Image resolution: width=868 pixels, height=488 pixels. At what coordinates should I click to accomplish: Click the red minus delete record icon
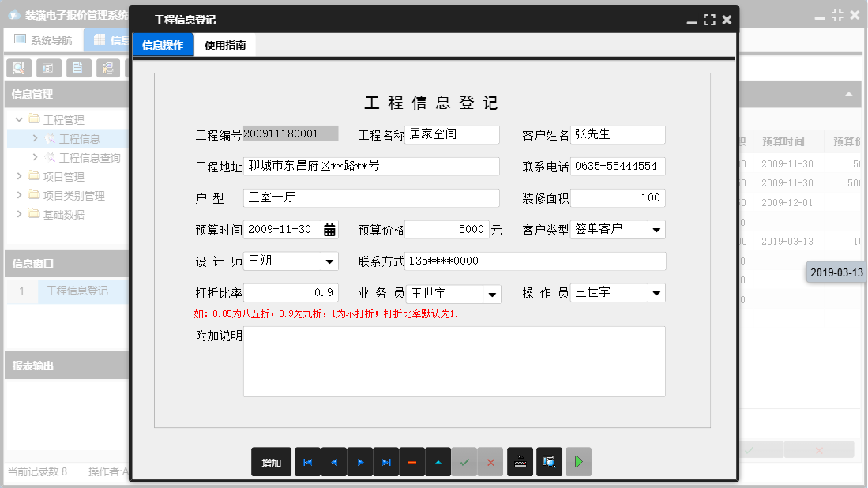(x=411, y=462)
